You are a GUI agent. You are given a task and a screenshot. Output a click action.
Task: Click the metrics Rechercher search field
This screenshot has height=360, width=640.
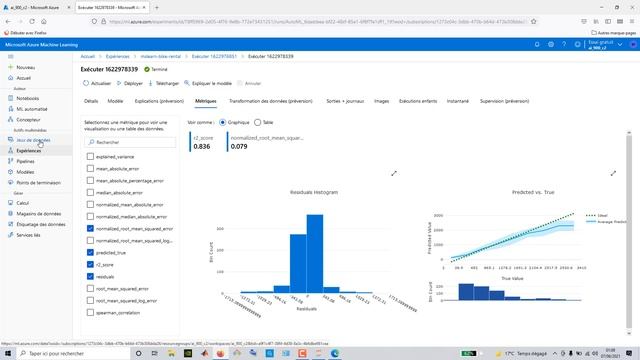pos(130,142)
